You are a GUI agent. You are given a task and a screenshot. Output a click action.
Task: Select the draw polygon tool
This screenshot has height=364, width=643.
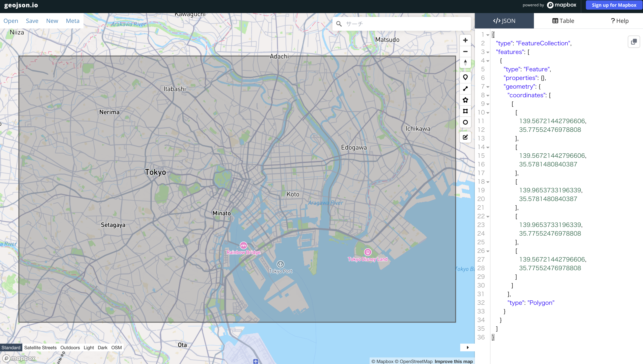(x=465, y=100)
